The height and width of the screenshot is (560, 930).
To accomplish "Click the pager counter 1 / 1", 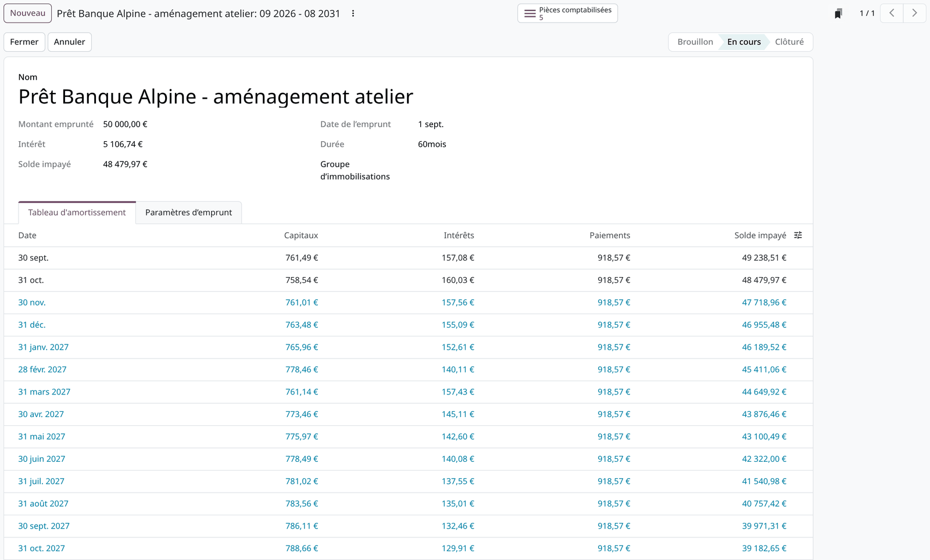I will (x=867, y=13).
